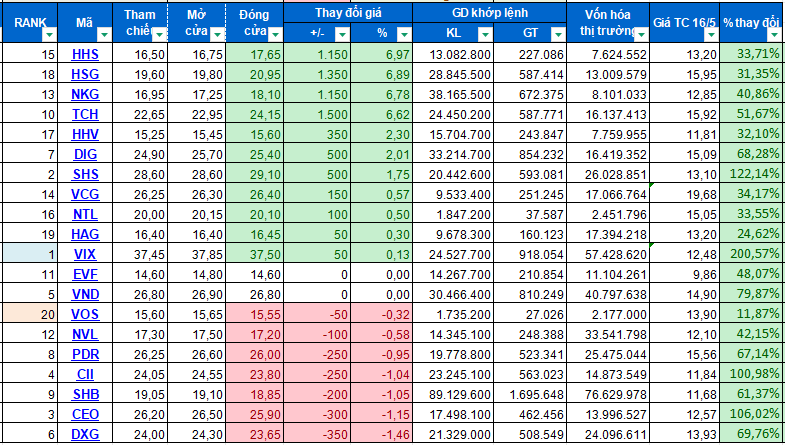785x445 pixels.
Task: Select HAG percent change 24,62%
Action: point(751,234)
